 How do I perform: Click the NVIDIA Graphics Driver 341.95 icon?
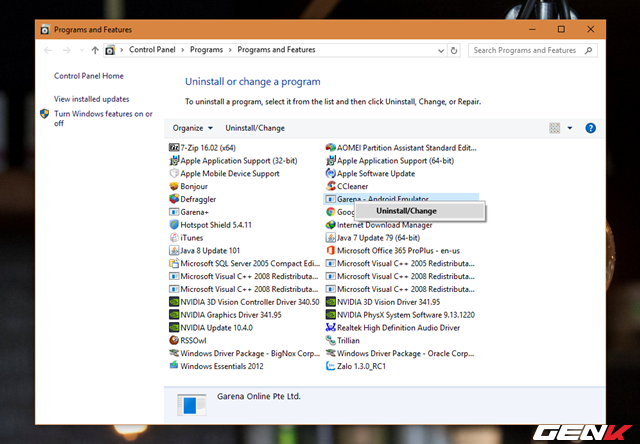[x=174, y=315]
